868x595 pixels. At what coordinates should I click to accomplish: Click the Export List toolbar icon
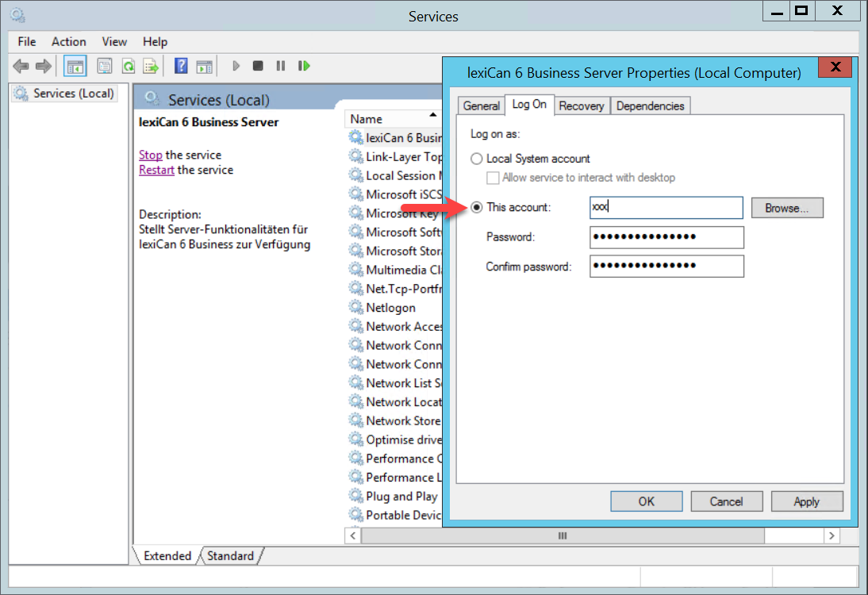point(151,66)
